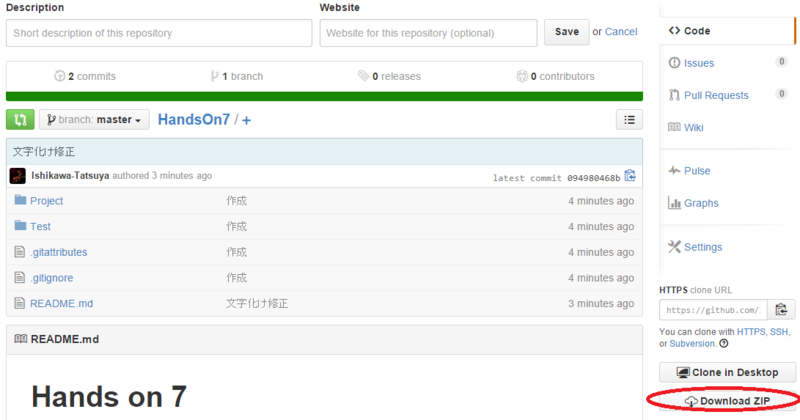Open the Project row commit message 作成

coord(237,201)
